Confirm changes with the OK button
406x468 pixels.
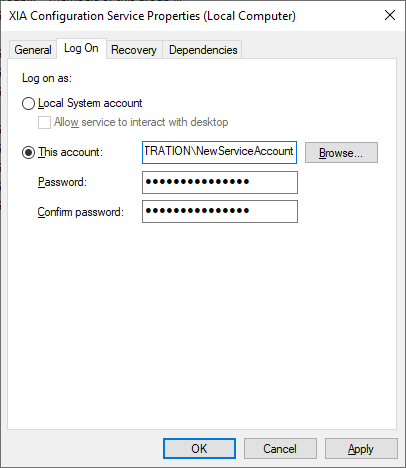click(199, 449)
